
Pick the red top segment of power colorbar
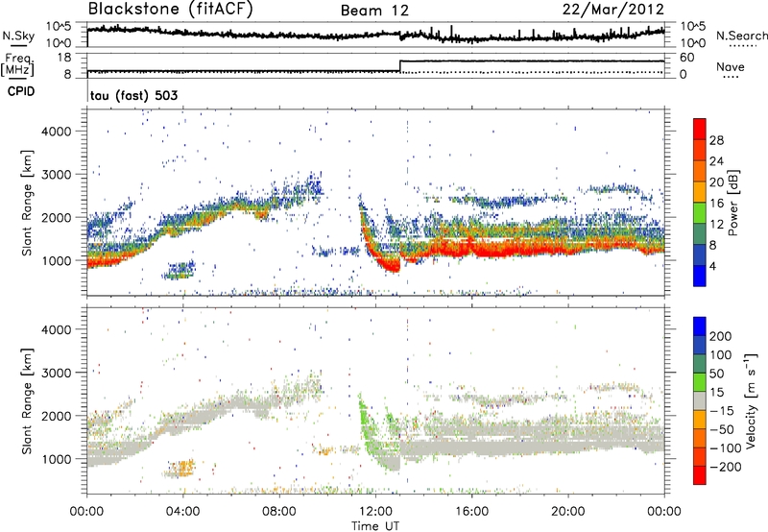(x=700, y=130)
